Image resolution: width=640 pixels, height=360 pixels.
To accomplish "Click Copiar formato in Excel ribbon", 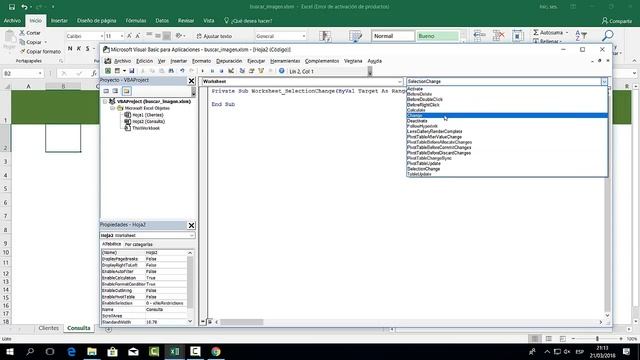I will pyautogui.click(x=40, y=52).
